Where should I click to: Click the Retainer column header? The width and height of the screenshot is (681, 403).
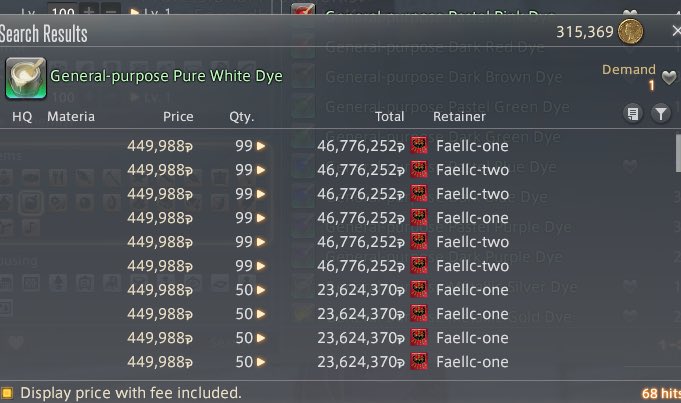click(x=459, y=116)
